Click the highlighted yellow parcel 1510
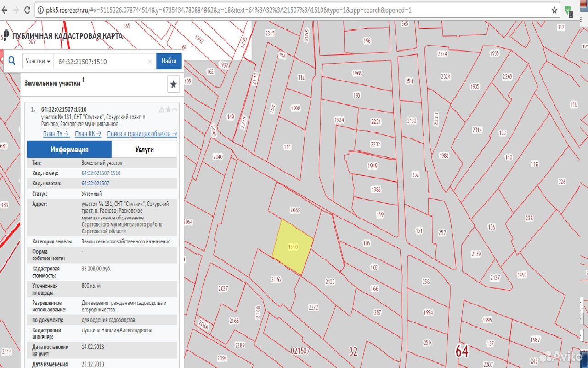This screenshot has height=368, width=588. point(293,247)
